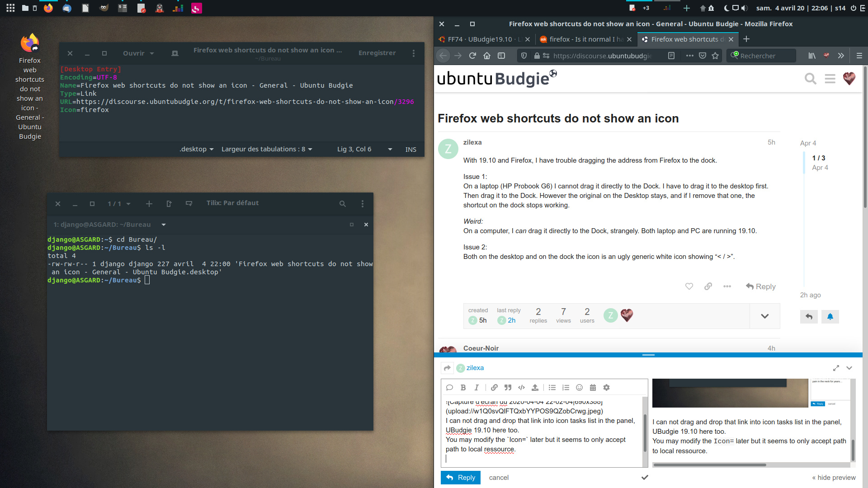Viewport: 868px width, 488px height.
Task: Open the composer gear options menu
Action: coord(607,388)
